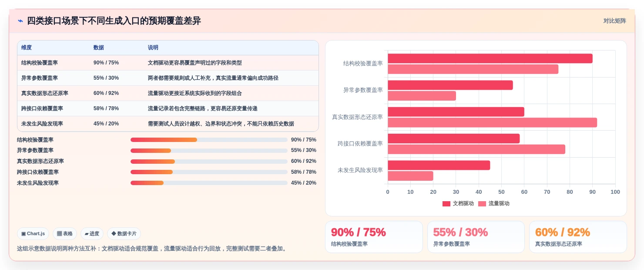Toggle the 文档驱动 legend item
Screen dimensions: 644x270
click(x=458, y=204)
